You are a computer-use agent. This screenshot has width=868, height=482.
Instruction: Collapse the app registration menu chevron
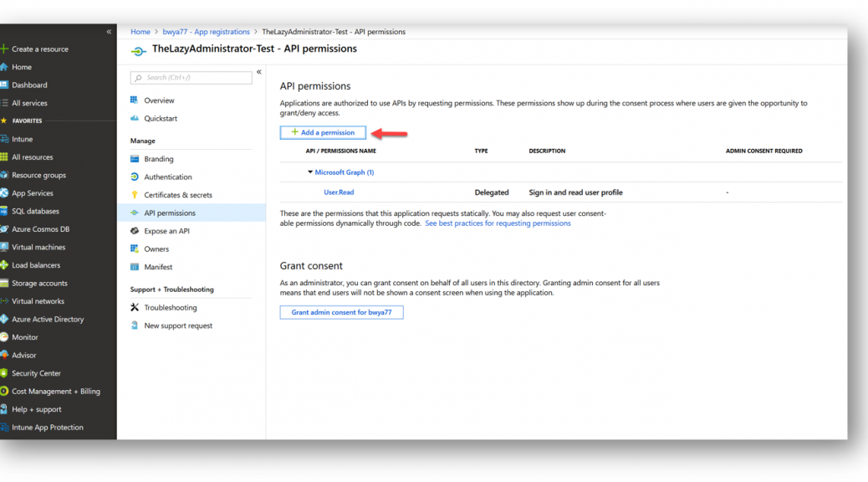point(258,72)
